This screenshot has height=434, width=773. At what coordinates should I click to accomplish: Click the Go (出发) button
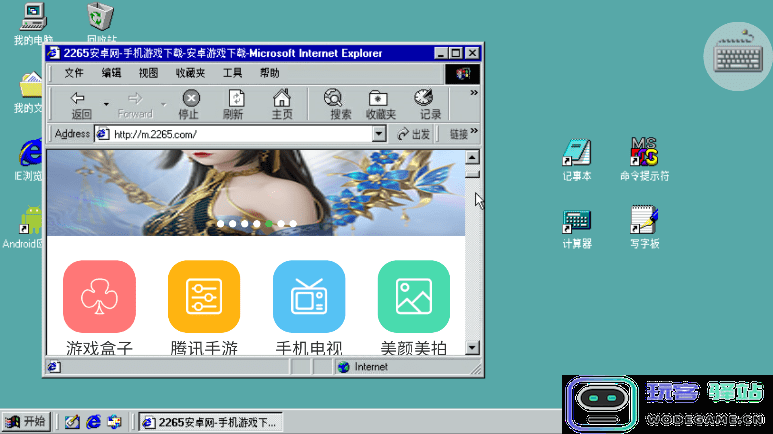pos(414,134)
